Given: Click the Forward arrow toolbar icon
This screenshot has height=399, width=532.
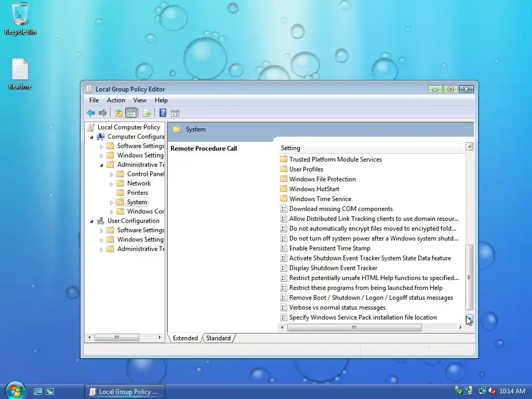Looking at the screenshot, I should [102, 113].
